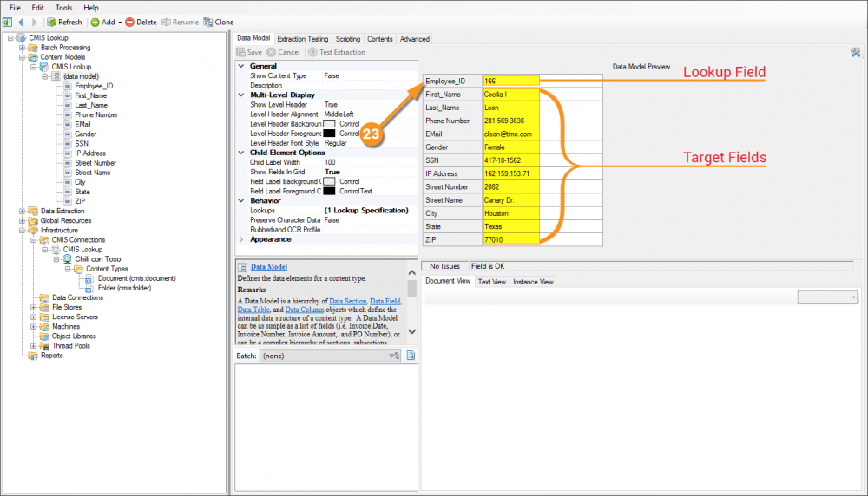Viewport: 868px width, 496px height.
Task: Click the black Field Label Foreground swatch
Action: [329, 191]
